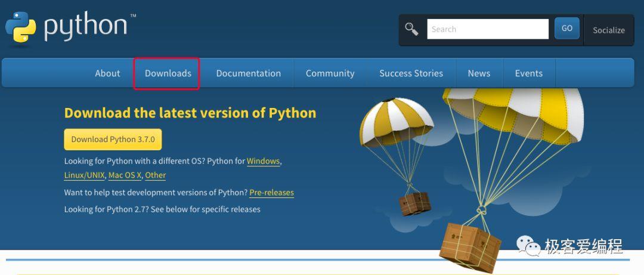The height and width of the screenshot is (275, 644).
Task: Follow the Mac OS X download link
Action: 125,175
